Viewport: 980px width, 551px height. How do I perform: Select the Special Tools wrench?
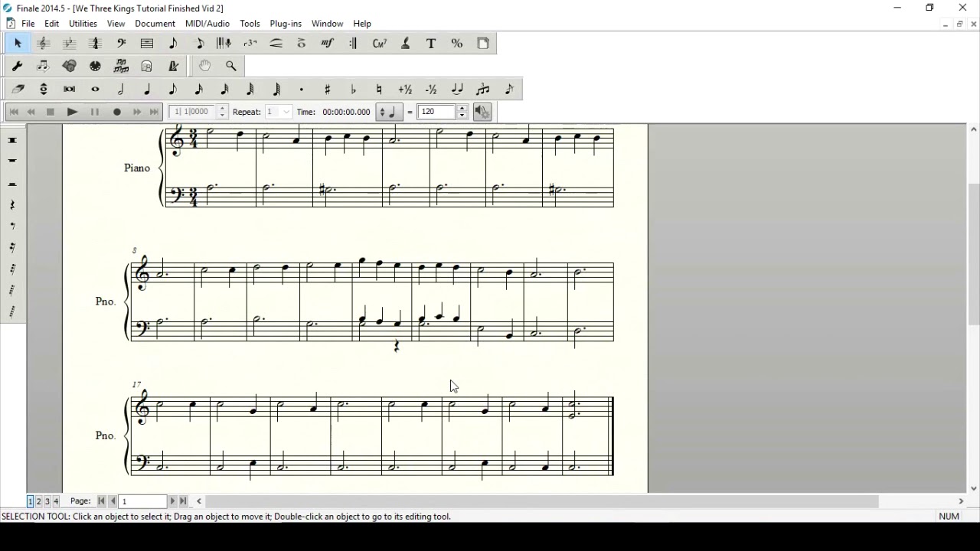(x=18, y=66)
